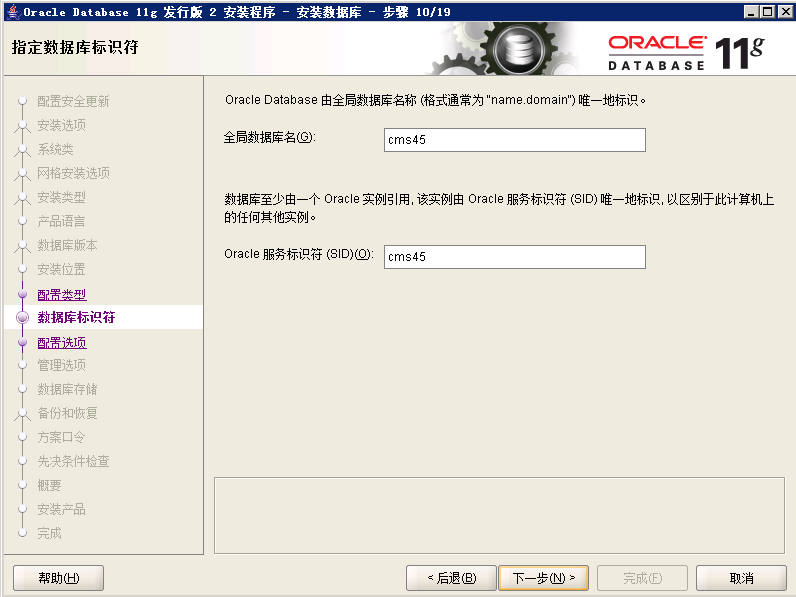Go back with the 后退(B) button
Viewport: 796px width, 597px height.
pyautogui.click(x=451, y=578)
